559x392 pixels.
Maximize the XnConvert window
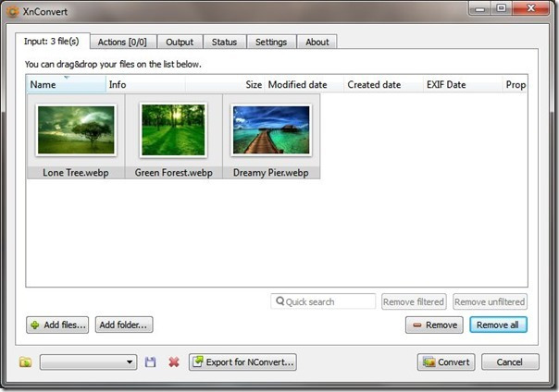tap(502, 8)
